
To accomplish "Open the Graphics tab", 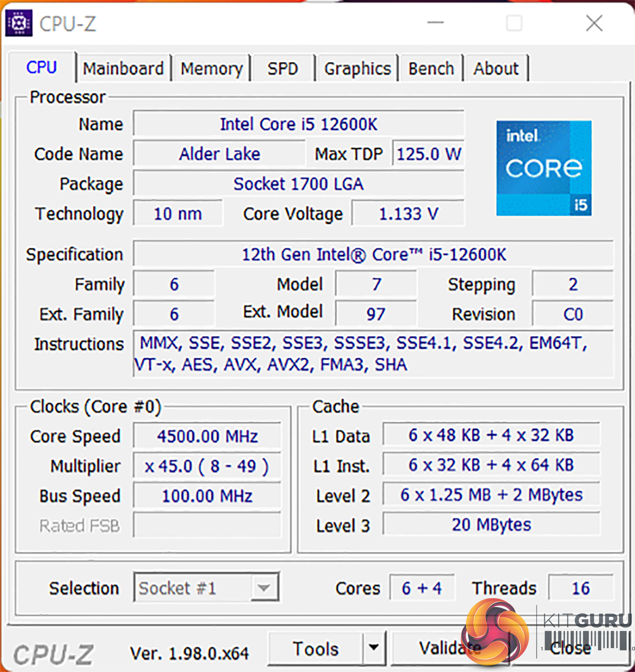I will pos(357,69).
